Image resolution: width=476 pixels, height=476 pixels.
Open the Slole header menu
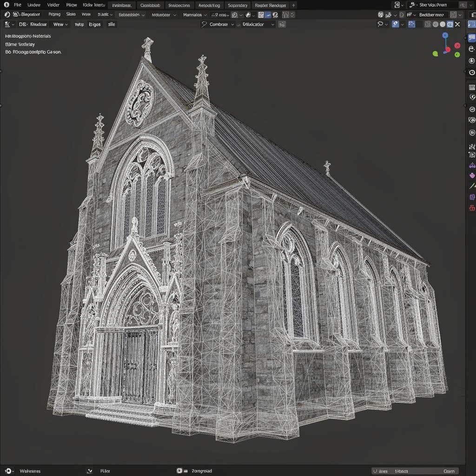[71, 14]
